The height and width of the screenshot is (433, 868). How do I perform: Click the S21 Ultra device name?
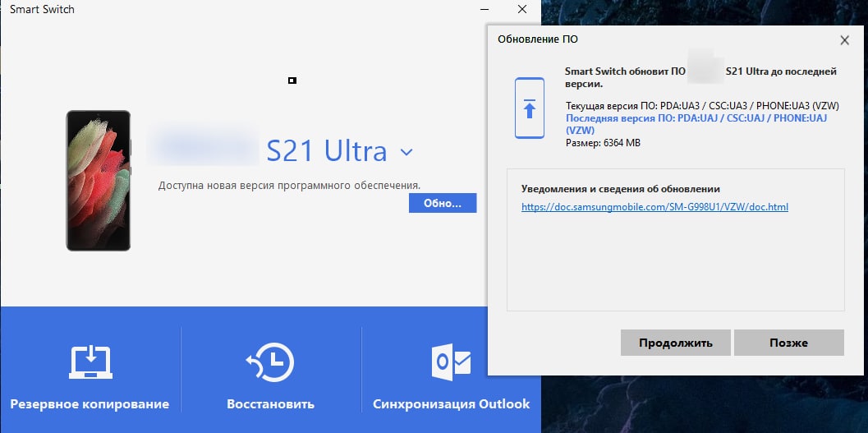coord(327,150)
